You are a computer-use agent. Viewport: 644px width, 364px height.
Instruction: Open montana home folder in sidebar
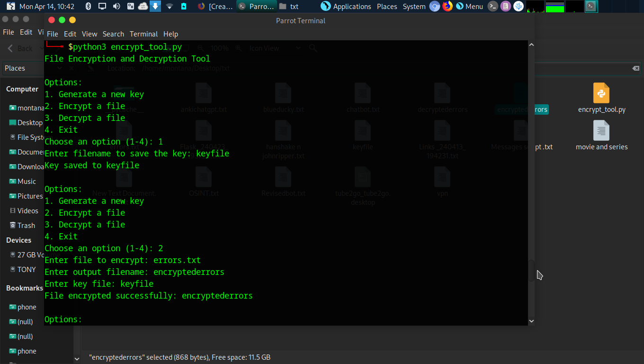point(27,108)
